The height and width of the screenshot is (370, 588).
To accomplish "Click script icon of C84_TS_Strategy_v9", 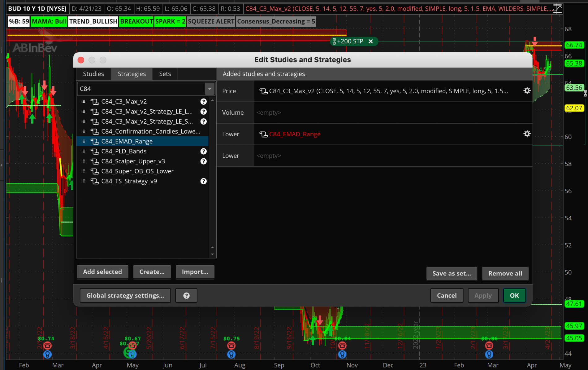I will click(94, 181).
